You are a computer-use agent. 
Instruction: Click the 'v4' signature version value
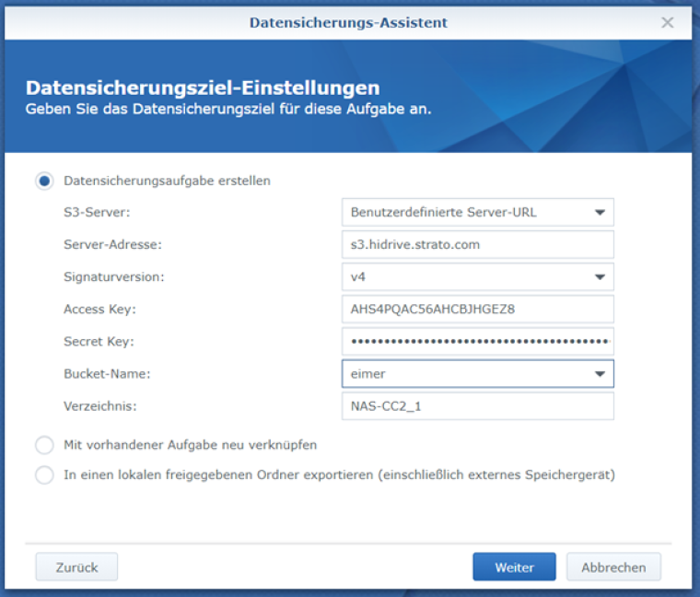[358, 276]
